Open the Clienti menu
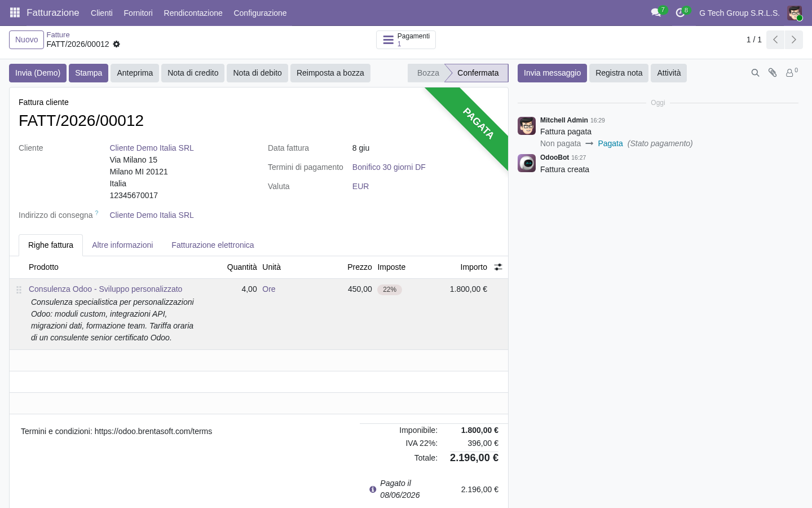 click(101, 13)
